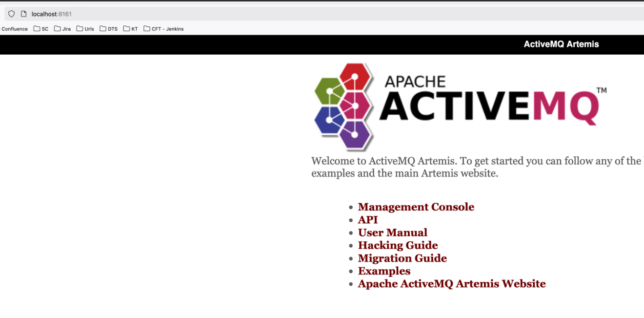Open the Management Console link
This screenshot has height=318, width=644.
(416, 207)
